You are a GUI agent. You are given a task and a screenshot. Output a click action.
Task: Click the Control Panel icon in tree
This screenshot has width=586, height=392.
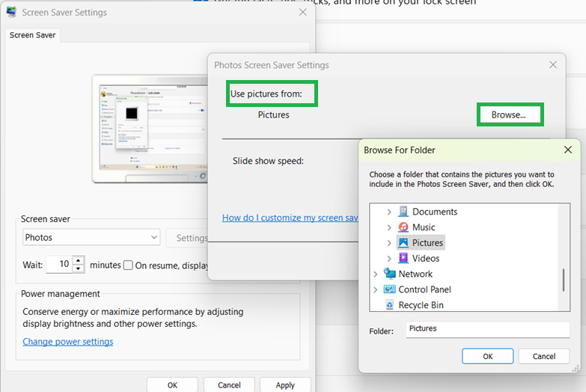tap(389, 290)
